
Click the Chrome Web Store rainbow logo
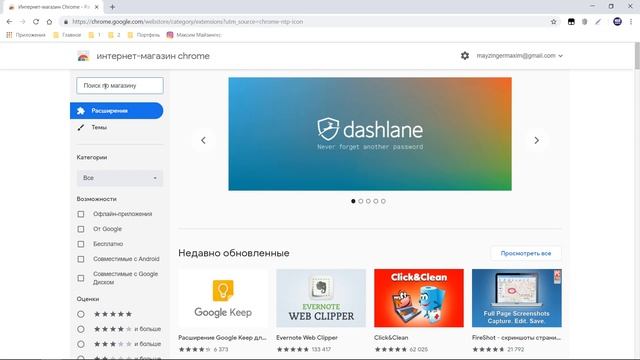coord(83,56)
